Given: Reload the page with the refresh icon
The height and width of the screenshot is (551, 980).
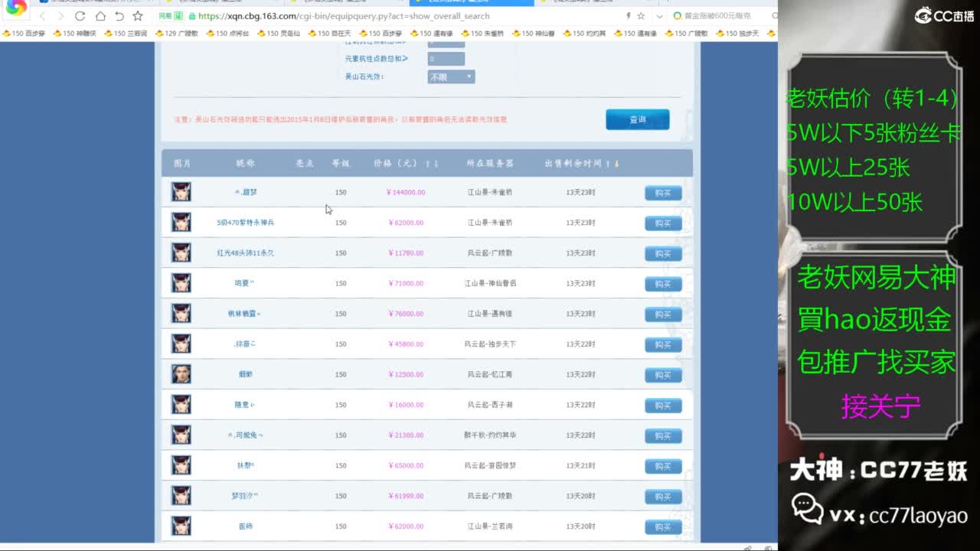Looking at the screenshot, I should [80, 16].
